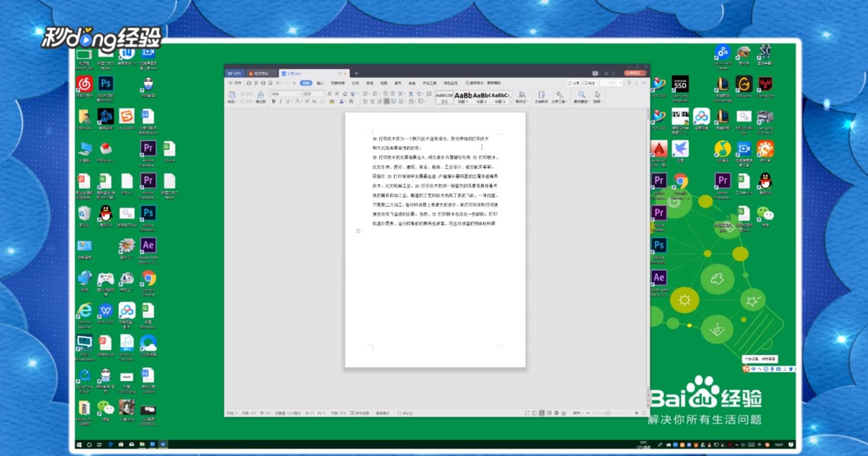Click the Text Layout document icon
The image size is (868, 456).
tap(541, 95)
